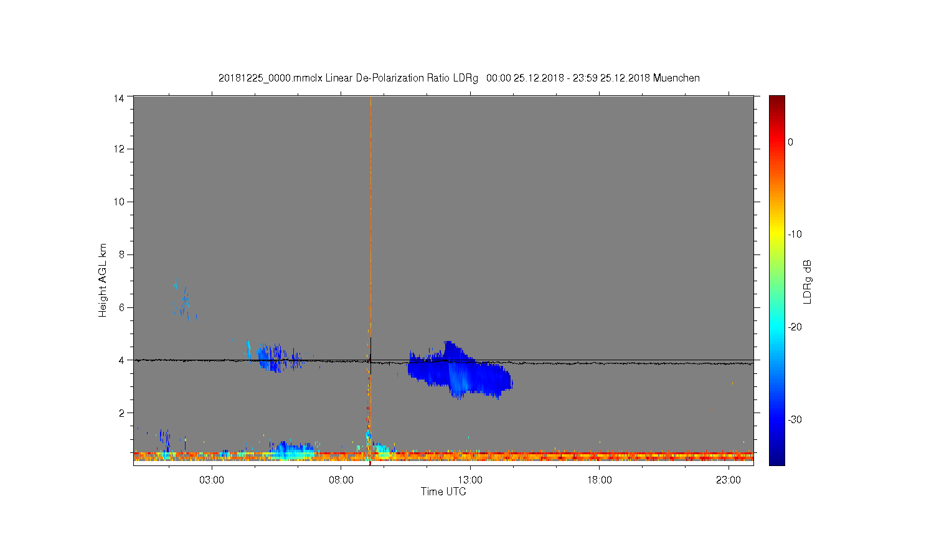
Task: Select the "23:00" time axis label
Action: 729,480
